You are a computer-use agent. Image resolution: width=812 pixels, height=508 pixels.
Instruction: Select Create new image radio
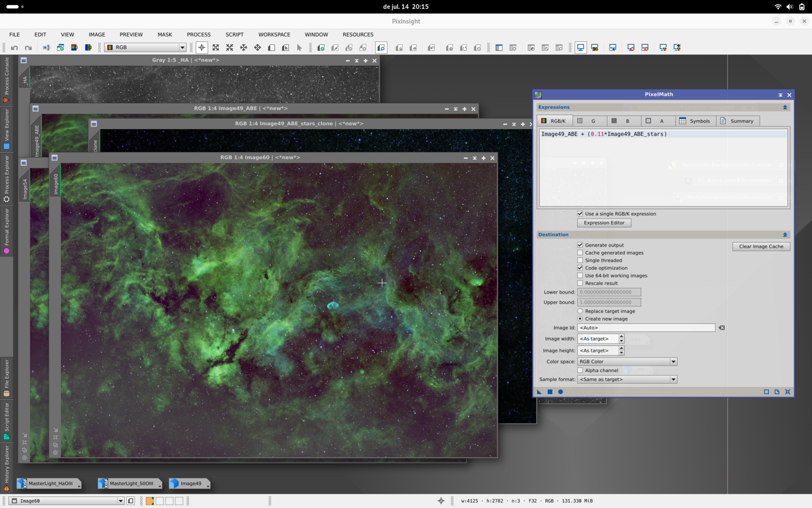580,319
